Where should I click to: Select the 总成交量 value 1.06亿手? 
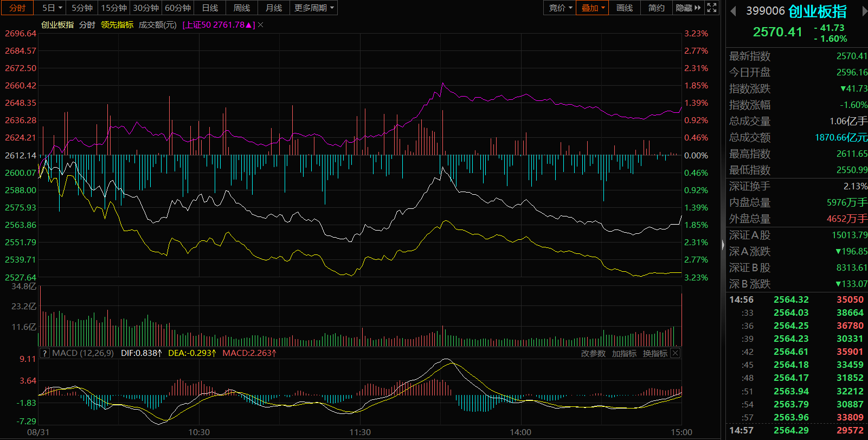tap(848, 121)
